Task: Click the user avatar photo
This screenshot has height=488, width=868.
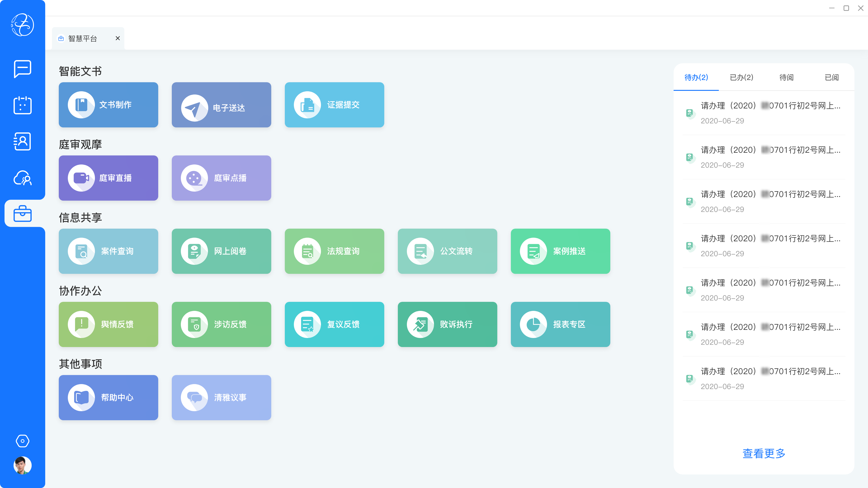Action: [23, 465]
